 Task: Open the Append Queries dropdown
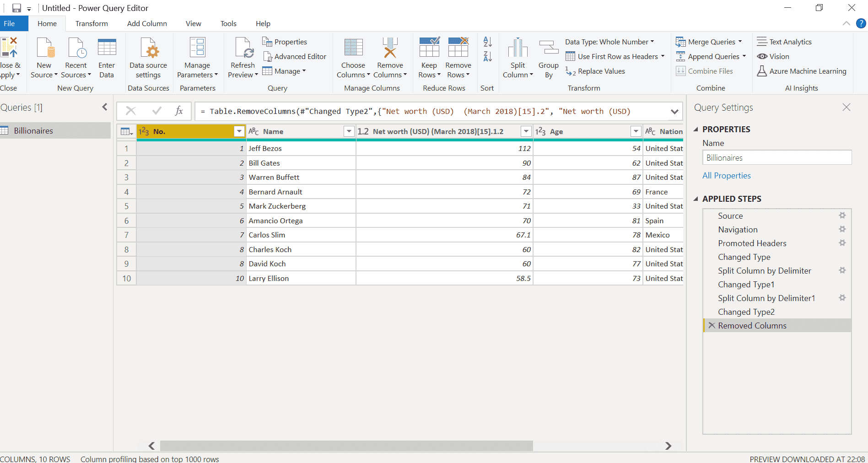pyautogui.click(x=711, y=56)
